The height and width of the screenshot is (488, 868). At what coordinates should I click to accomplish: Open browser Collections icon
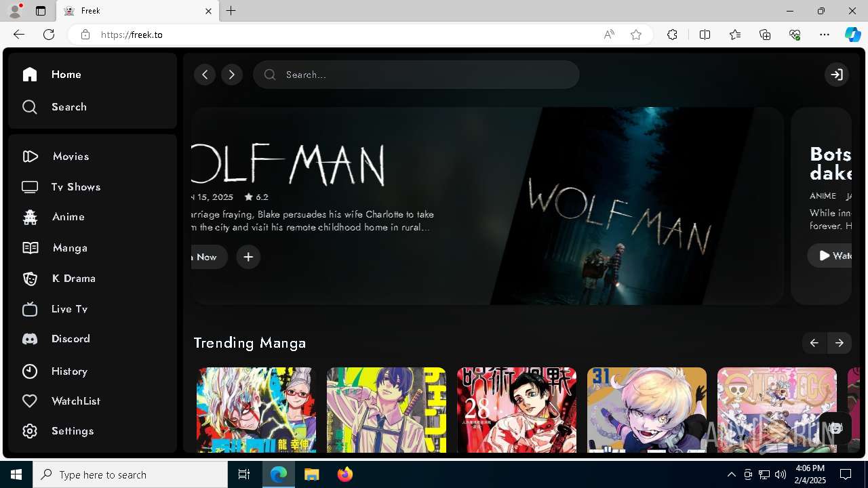point(765,35)
